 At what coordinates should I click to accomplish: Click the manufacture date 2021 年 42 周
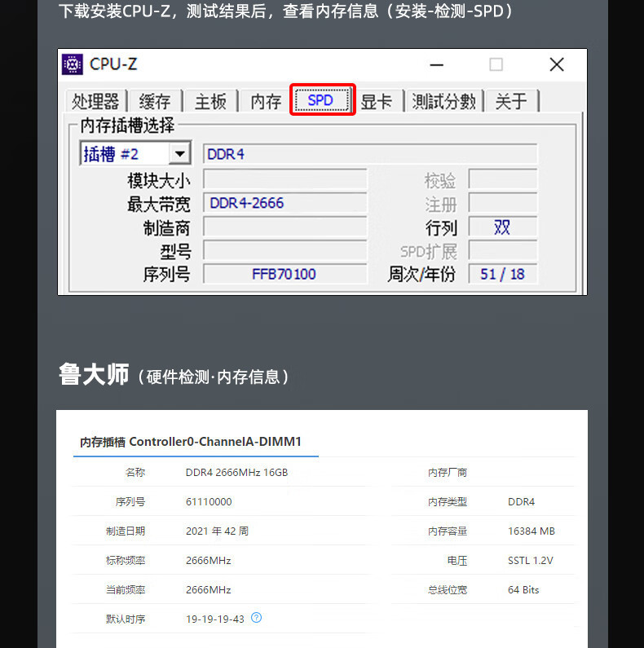(x=217, y=531)
